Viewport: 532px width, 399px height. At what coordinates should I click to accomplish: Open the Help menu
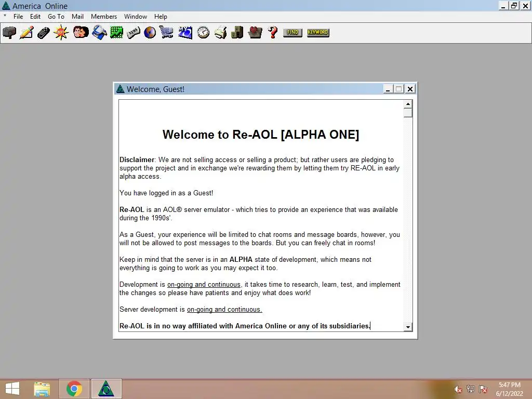161,17
